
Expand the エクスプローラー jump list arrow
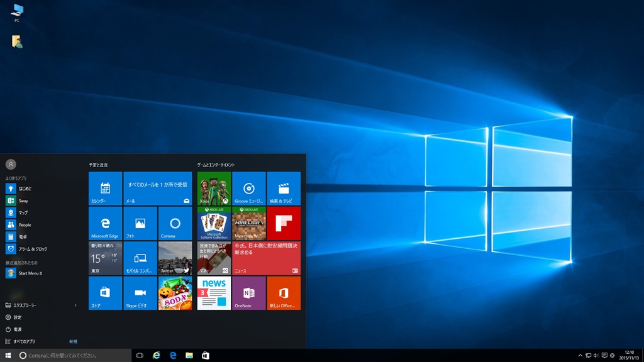pos(75,305)
